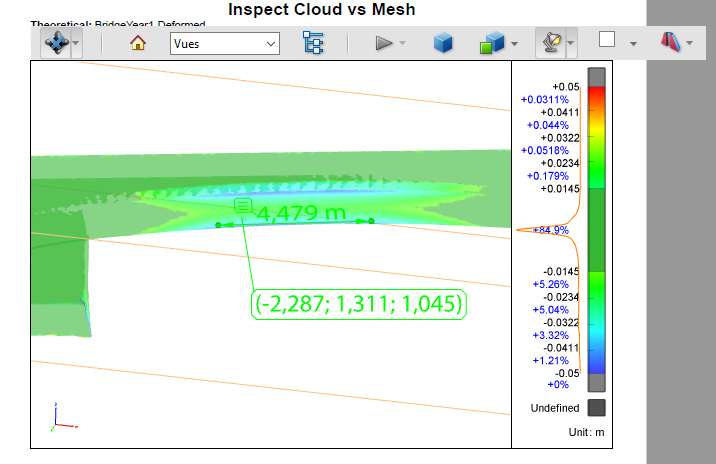Click the Undefined gray color swatch

tap(596, 407)
